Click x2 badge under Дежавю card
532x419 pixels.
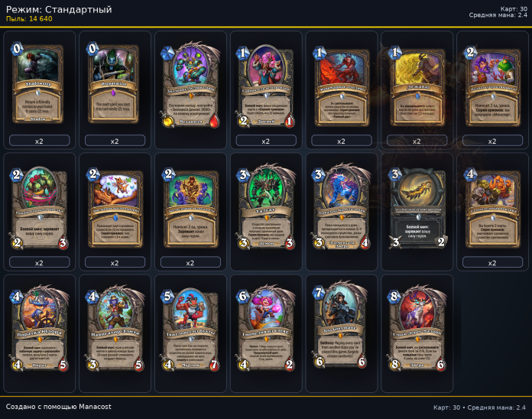point(417,141)
